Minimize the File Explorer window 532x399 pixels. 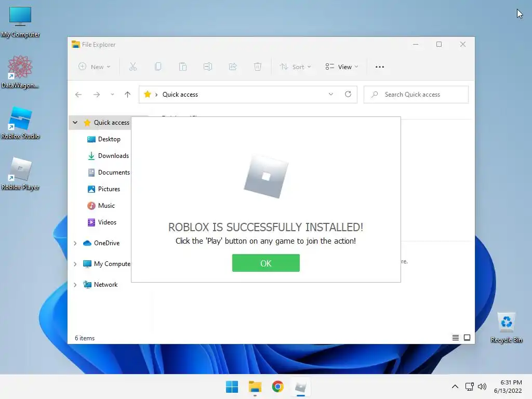tap(416, 45)
